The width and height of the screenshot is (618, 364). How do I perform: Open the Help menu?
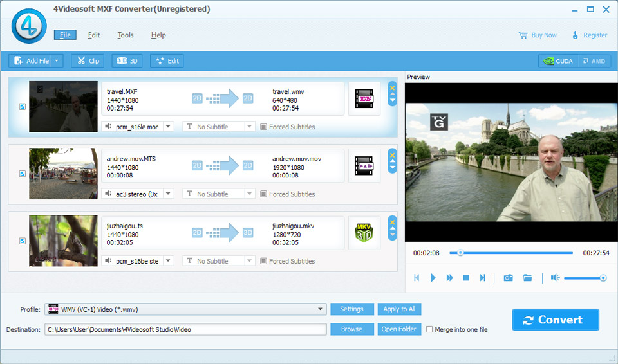click(158, 35)
